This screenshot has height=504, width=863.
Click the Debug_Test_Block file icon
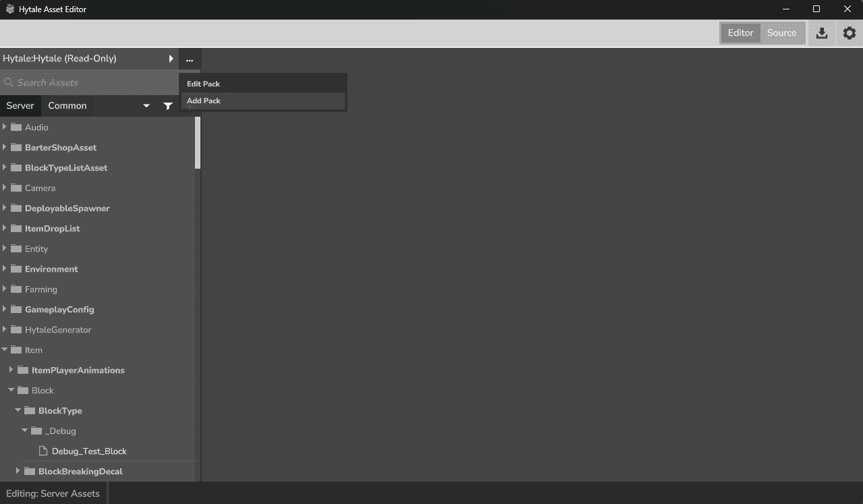pos(43,451)
